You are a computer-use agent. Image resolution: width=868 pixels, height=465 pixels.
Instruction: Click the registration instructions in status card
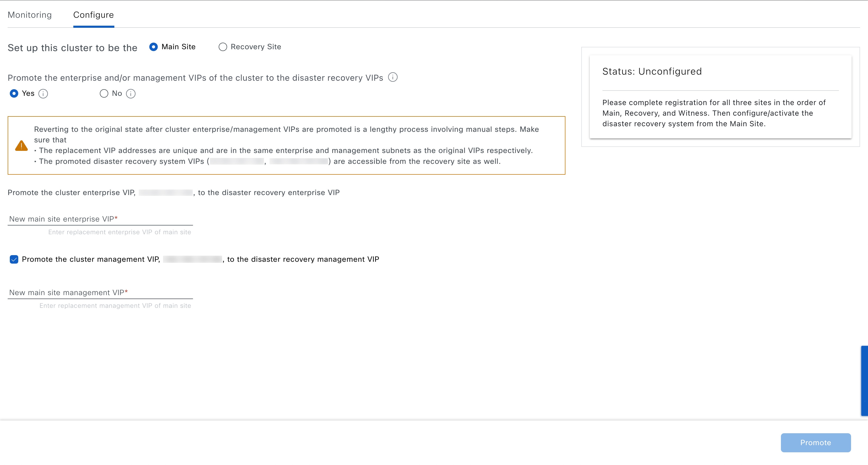(x=714, y=113)
